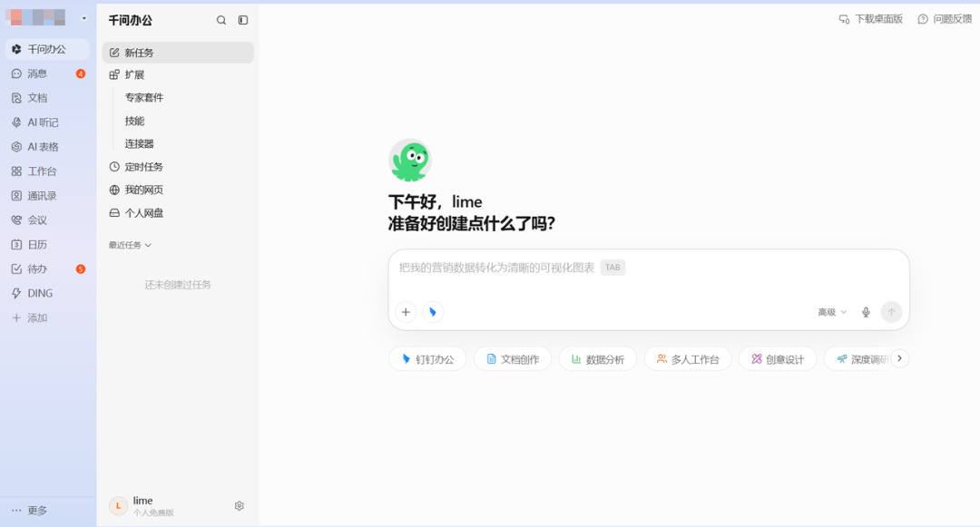Open settings gear next to lime
The image size is (980, 527).
[239, 506]
